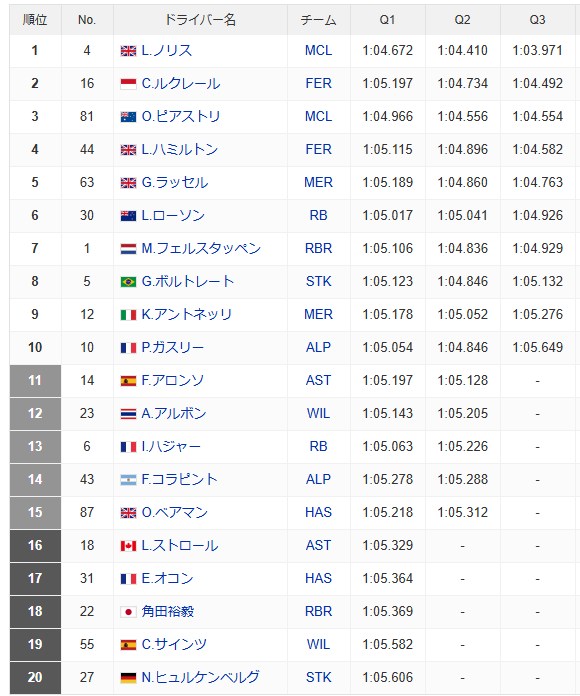This screenshot has width=580, height=696.
Task: Open driver link L.ハミルトン
Action: 180,149
